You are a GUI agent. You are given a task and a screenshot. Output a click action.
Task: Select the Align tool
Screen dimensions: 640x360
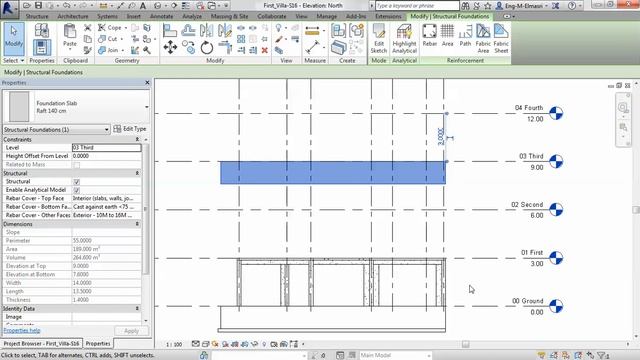(170, 30)
